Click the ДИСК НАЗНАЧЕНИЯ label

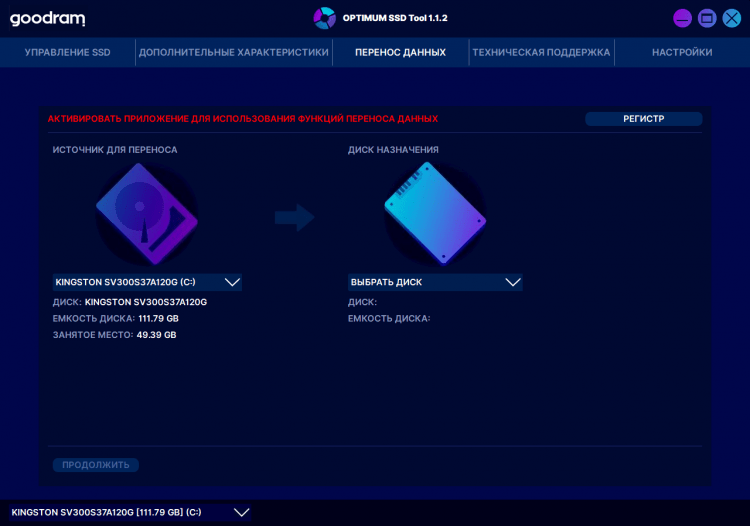pyautogui.click(x=393, y=150)
